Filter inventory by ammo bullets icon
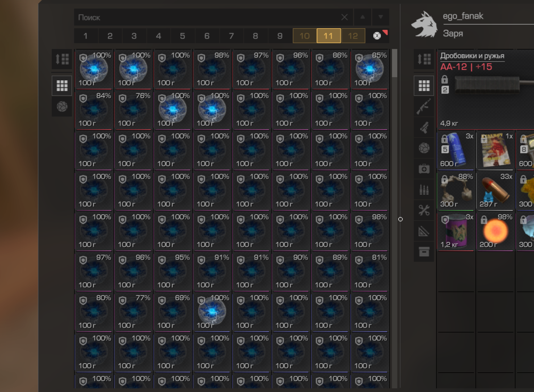This screenshot has height=392, width=534. click(424, 190)
